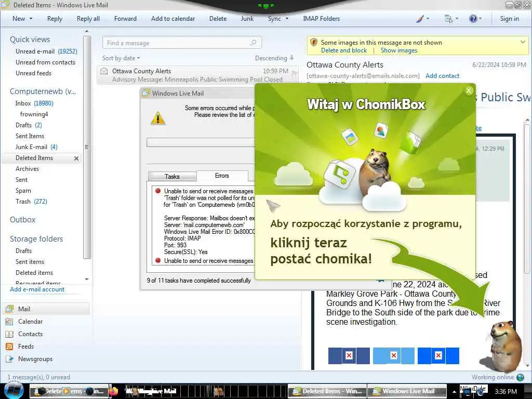Click the paintbrush colorizer icon in toolbar
The width and height of the screenshot is (532, 399).
[420, 19]
